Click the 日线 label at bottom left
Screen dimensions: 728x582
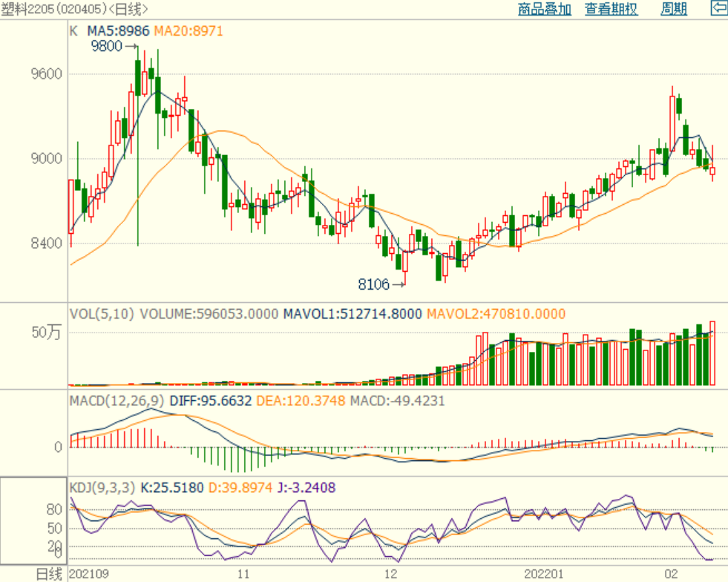click(x=49, y=574)
